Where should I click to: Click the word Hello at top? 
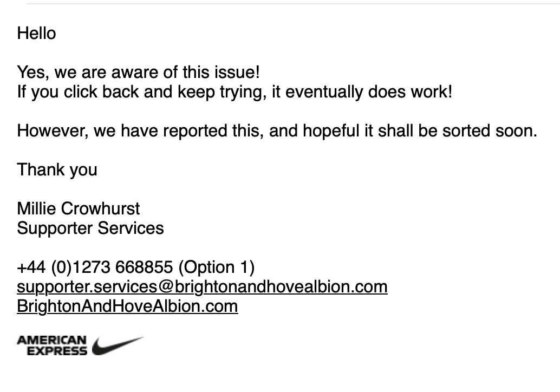click(36, 34)
